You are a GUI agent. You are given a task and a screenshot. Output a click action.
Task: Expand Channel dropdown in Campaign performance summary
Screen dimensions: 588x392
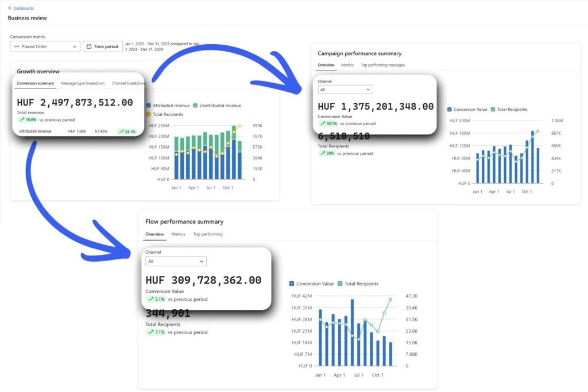point(345,90)
